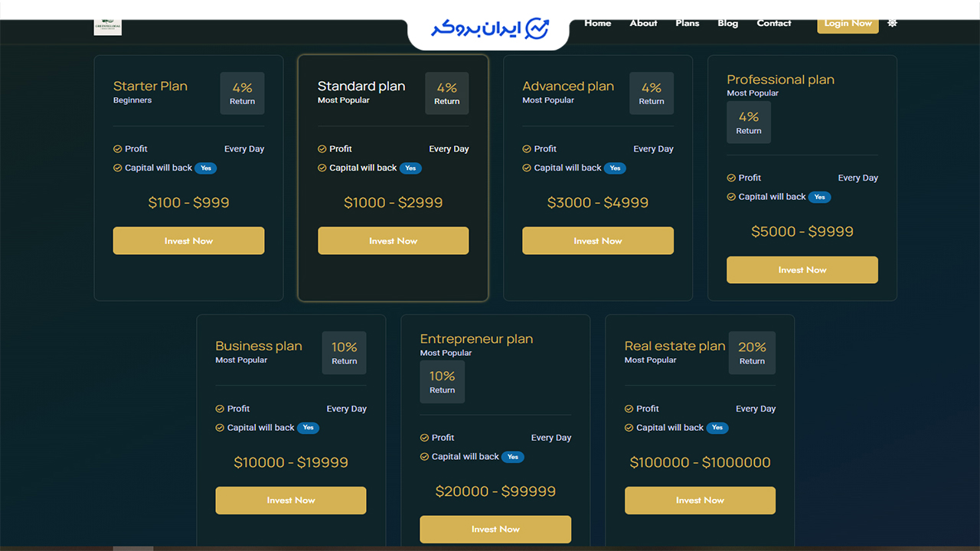Click Capital will back check icon in Advanced plan

(x=527, y=168)
